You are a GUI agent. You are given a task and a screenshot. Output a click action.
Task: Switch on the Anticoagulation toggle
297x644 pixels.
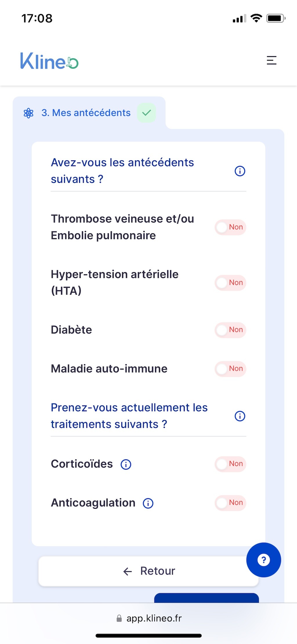click(x=230, y=503)
